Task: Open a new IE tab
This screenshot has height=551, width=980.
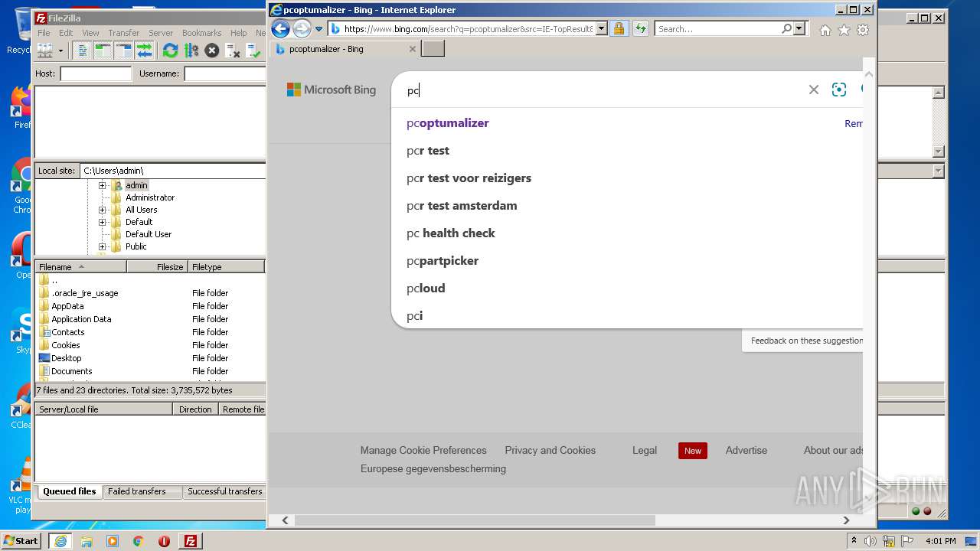Action: 433,49
